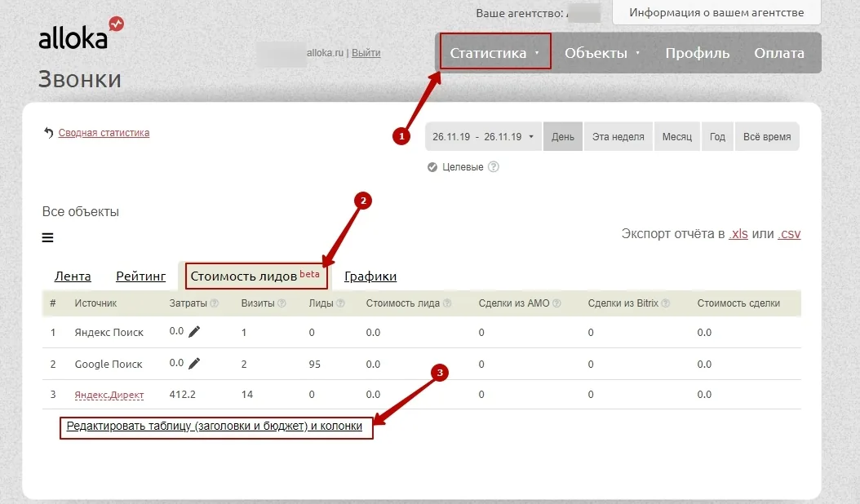Select the День period button
The width and height of the screenshot is (860, 504).
563,136
